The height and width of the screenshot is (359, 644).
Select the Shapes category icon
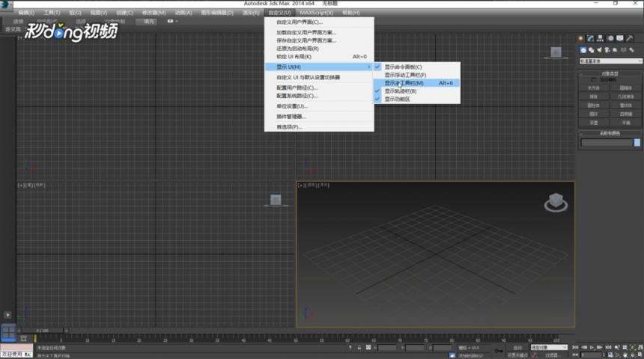592,50
